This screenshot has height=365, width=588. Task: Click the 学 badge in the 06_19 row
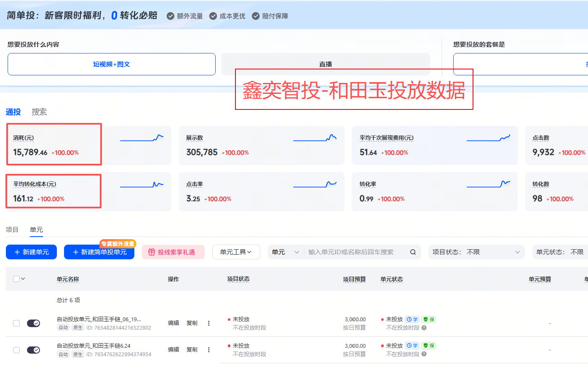coord(412,320)
